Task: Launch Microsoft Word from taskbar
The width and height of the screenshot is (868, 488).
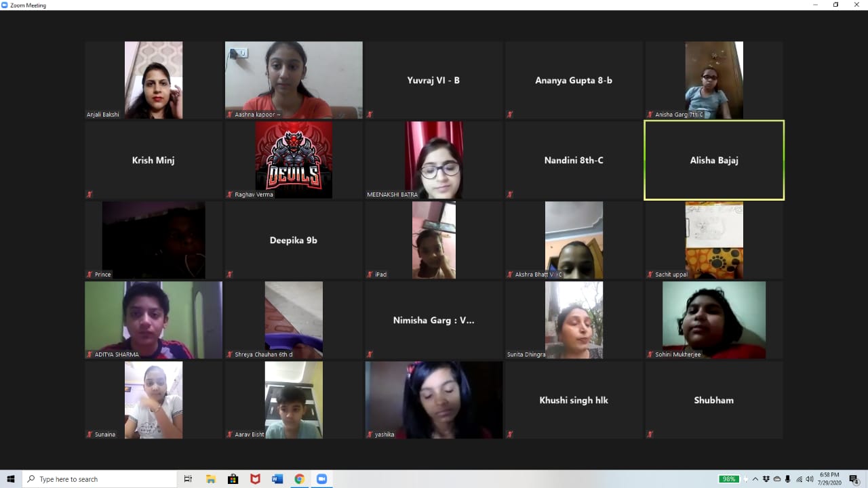Action: click(277, 479)
